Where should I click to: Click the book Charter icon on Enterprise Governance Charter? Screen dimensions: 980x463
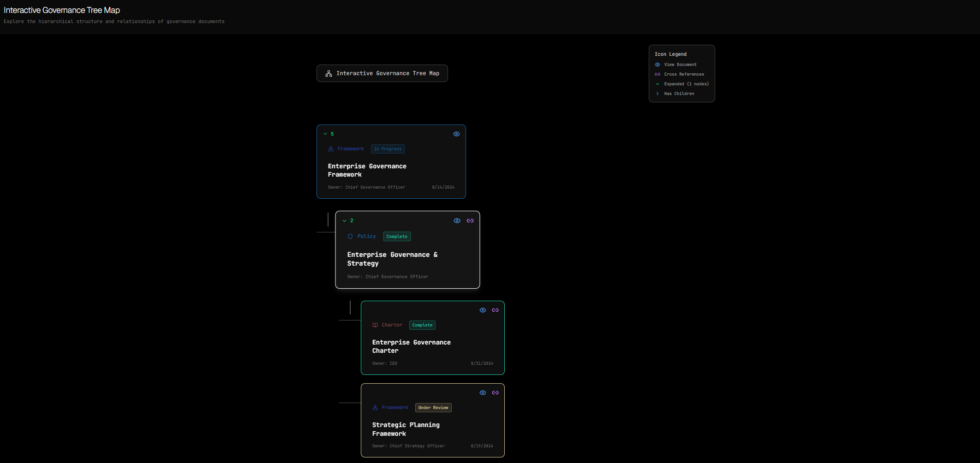tap(375, 325)
